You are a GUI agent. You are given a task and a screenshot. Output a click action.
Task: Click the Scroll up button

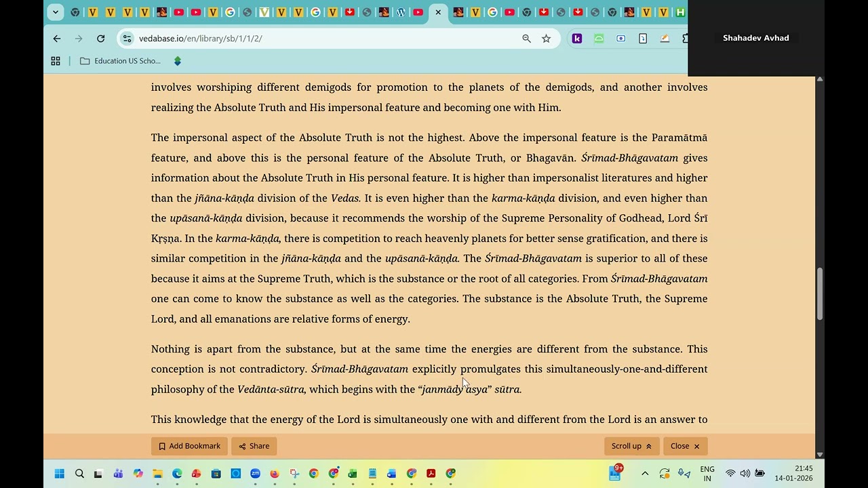click(631, 446)
